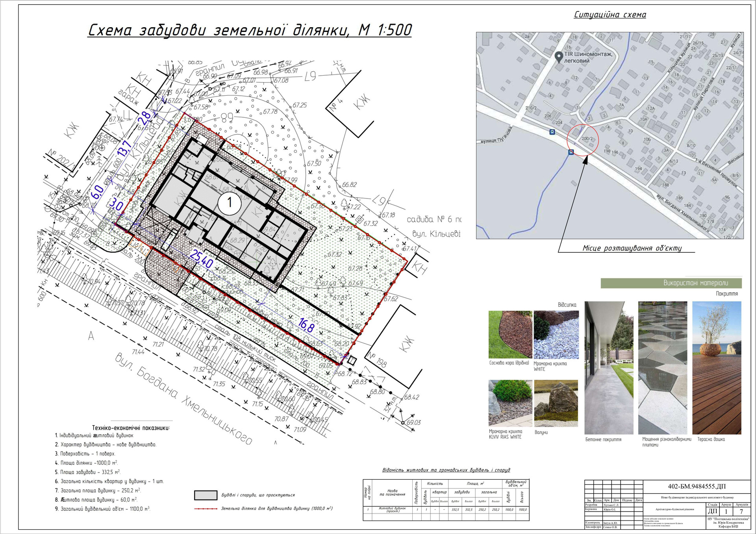Screen dimensions: 756x534
Task: Click the Техніко-економічні показники heading
Action: 131,428
